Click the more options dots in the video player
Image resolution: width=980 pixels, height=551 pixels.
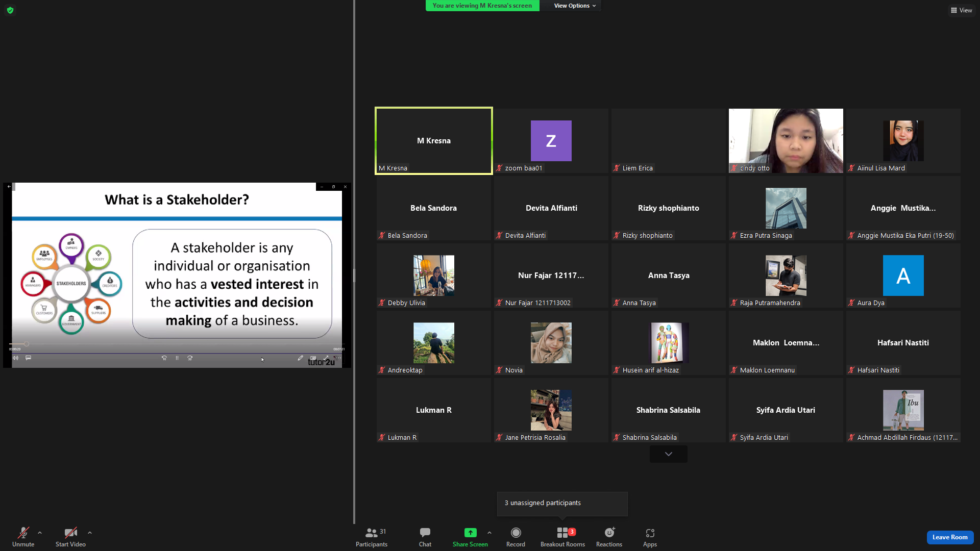click(x=338, y=358)
